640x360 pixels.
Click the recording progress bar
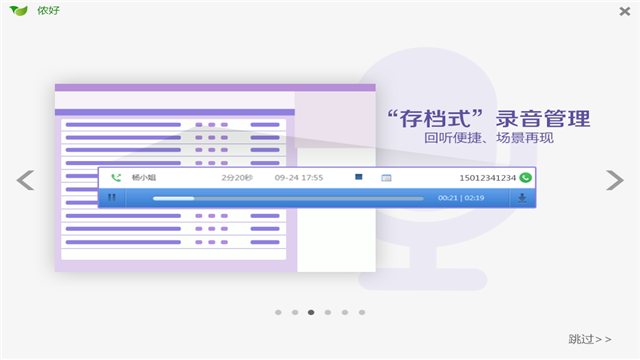tap(288, 198)
